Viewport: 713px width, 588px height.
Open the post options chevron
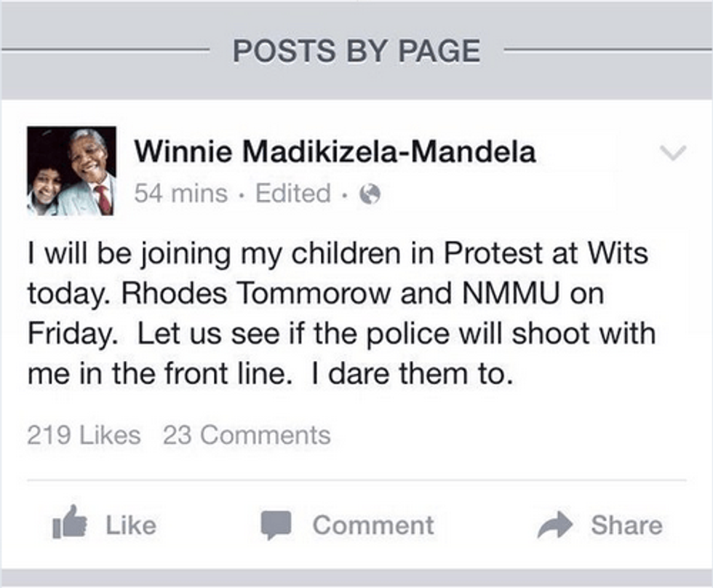[673, 153]
